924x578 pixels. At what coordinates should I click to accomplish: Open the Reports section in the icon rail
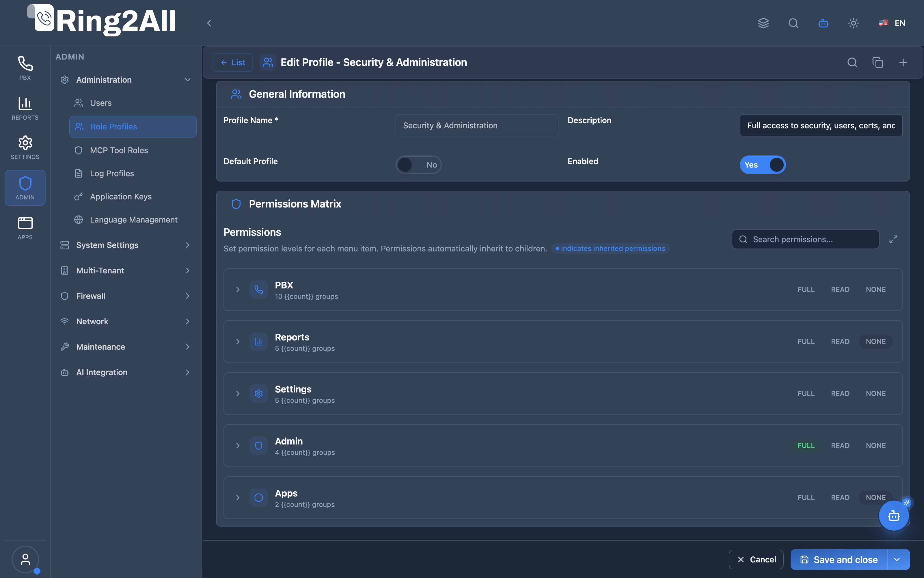[x=25, y=108]
